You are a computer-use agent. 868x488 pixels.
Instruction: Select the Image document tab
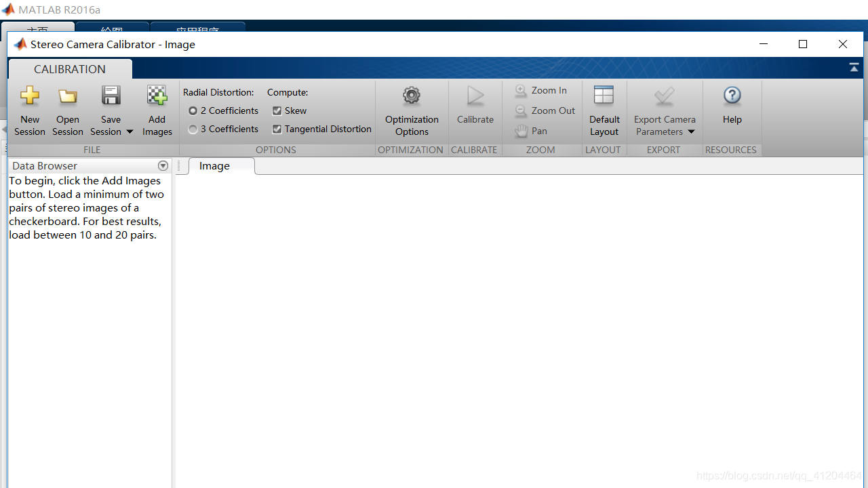pyautogui.click(x=215, y=166)
